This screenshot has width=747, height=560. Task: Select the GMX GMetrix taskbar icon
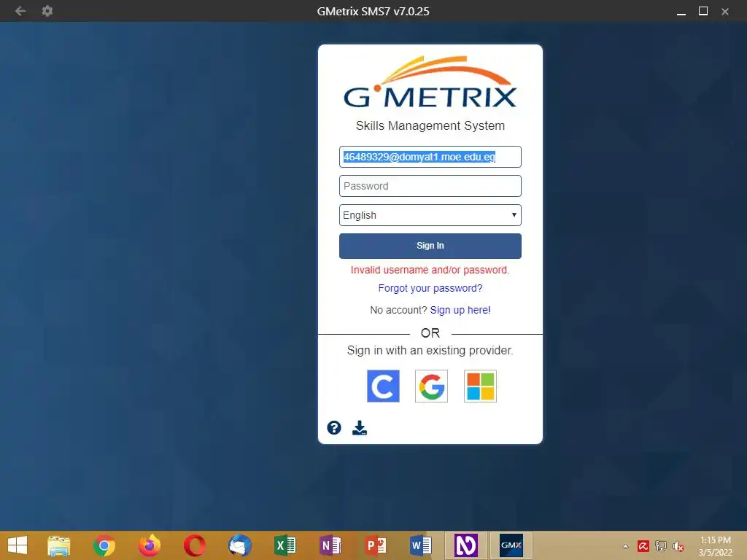click(x=511, y=545)
